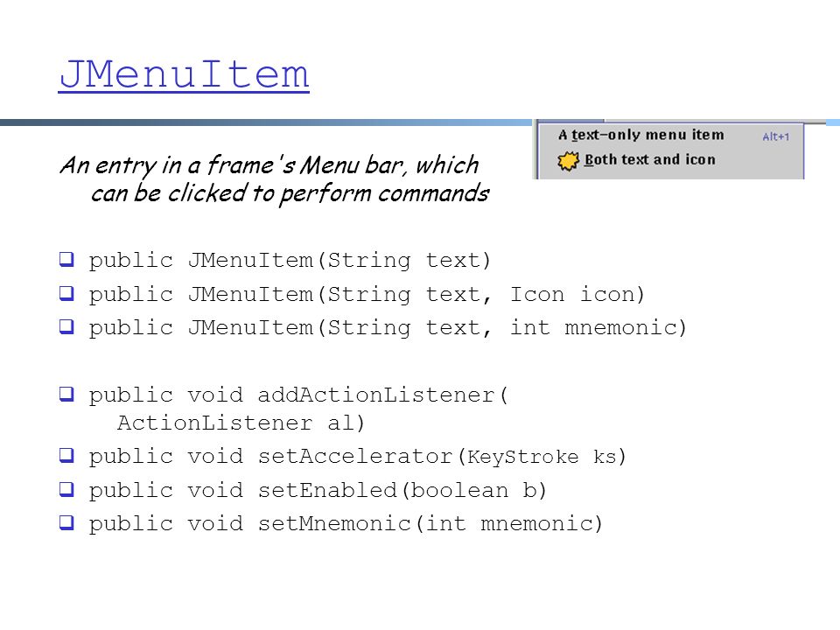The height and width of the screenshot is (630, 840).
Task: Select the 'A text-only menu item' entry
Action: (x=640, y=135)
